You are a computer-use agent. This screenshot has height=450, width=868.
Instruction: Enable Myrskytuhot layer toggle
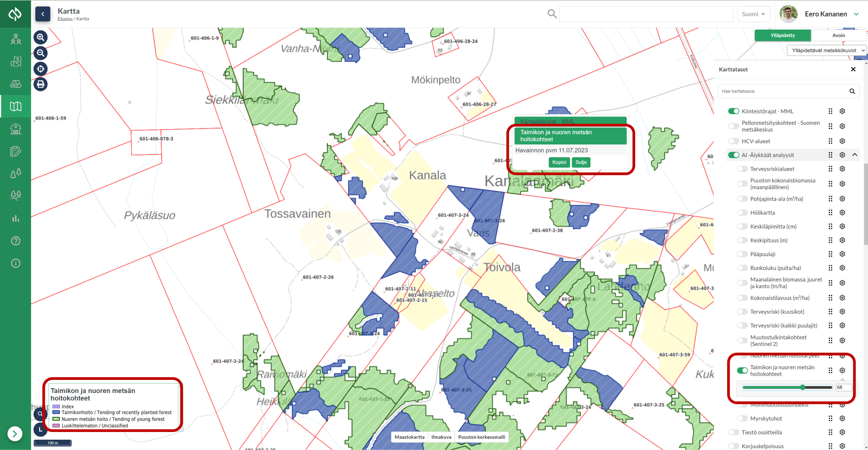click(742, 418)
